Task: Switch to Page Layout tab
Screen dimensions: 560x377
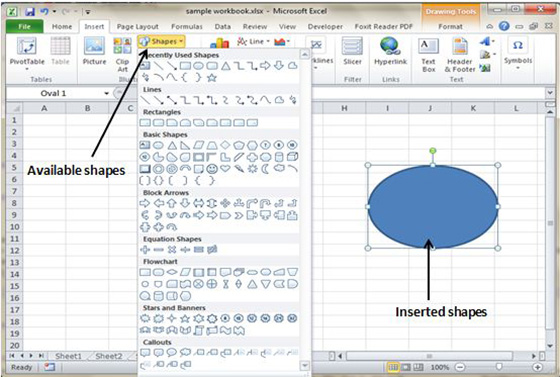Action: click(138, 27)
